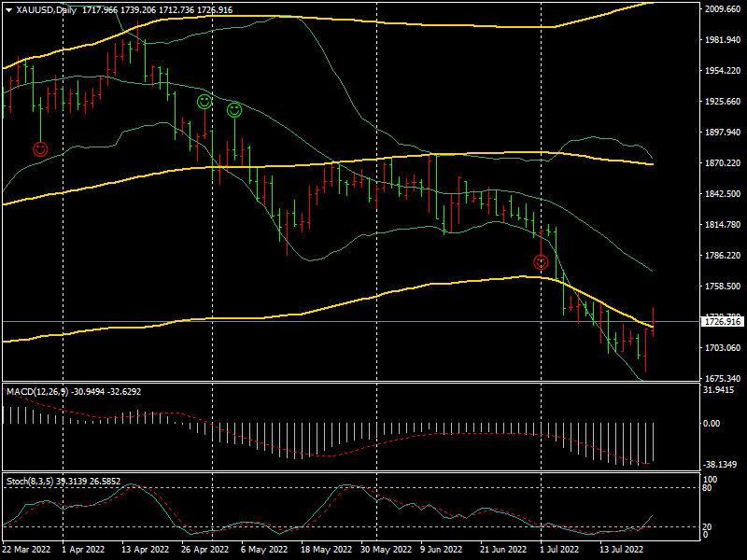Click the Stoch(8,3,5) indicator label
The width and height of the screenshot is (747, 560).
30,482
